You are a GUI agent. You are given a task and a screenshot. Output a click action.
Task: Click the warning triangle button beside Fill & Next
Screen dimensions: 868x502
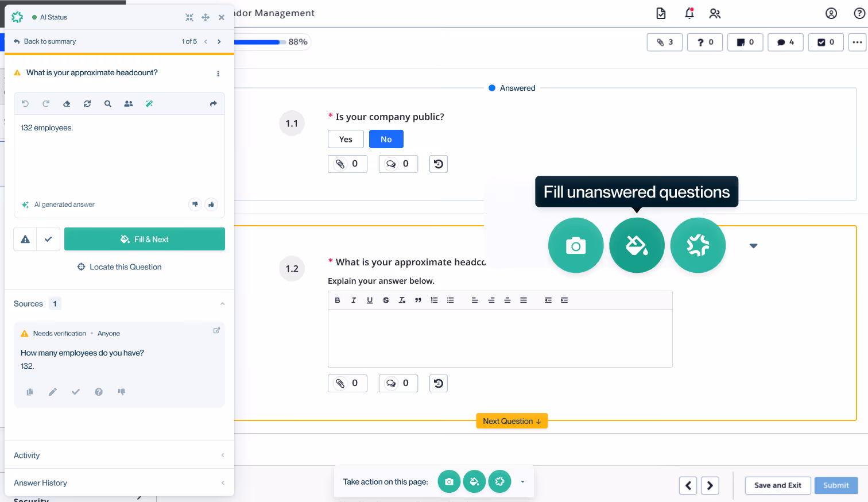(x=25, y=240)
